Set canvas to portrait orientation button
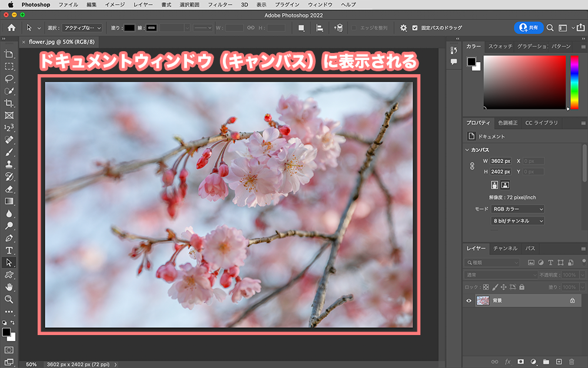588x368 pixels. coord(495,185)
